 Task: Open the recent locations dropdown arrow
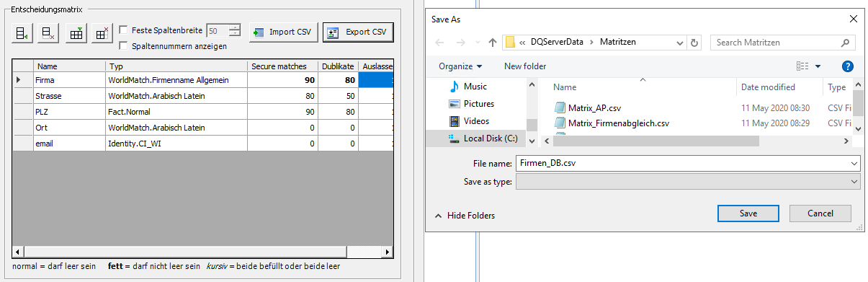pyautogui.click(x=478, y=43)
